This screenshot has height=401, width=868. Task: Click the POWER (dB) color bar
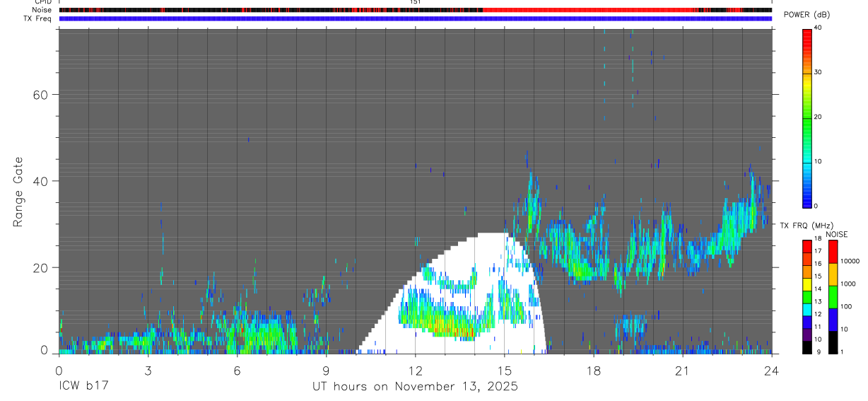point(807,117)
